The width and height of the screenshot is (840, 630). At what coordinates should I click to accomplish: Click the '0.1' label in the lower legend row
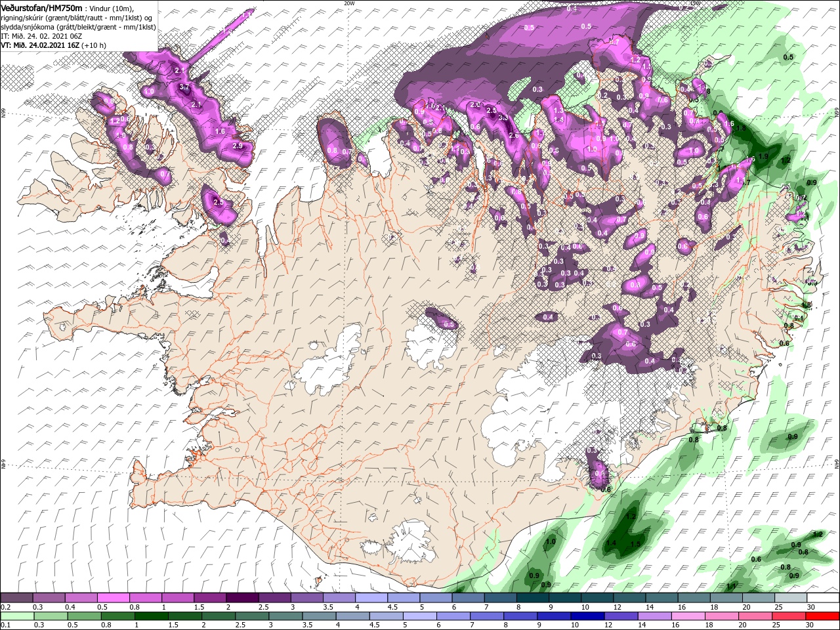click(x=7, y=625)
